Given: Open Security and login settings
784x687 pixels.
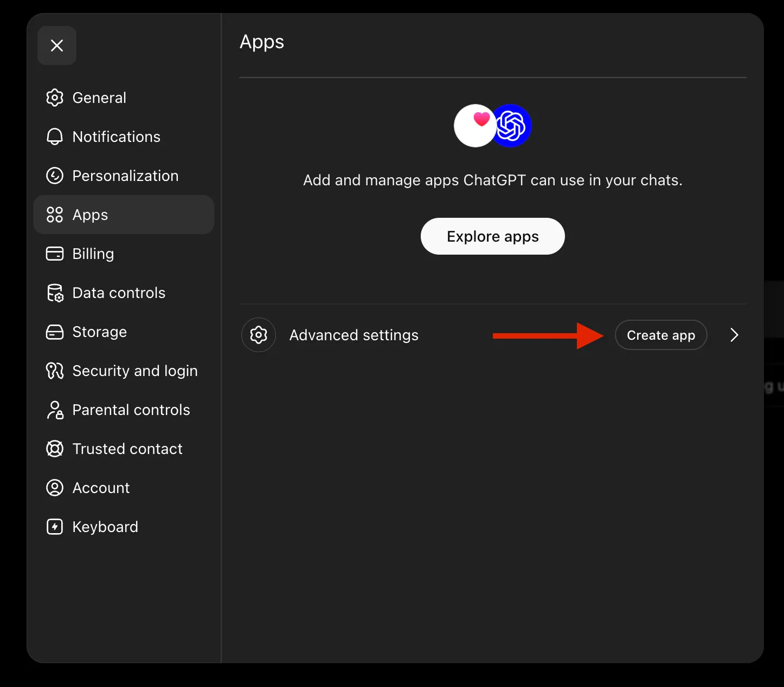Looking at the screenshot, I should 124,371.
